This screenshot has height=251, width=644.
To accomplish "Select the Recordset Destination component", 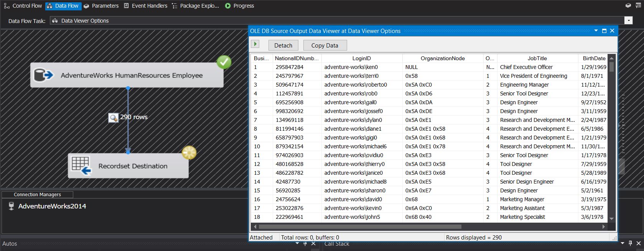I will (x=128, y=166).
